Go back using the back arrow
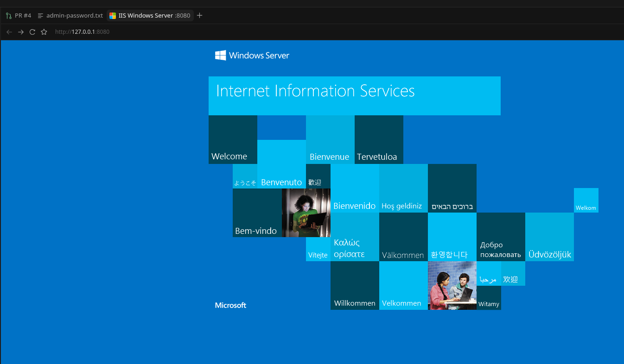Screen dimensions: 624x364 pyautogui.click(x=9, y=32)
